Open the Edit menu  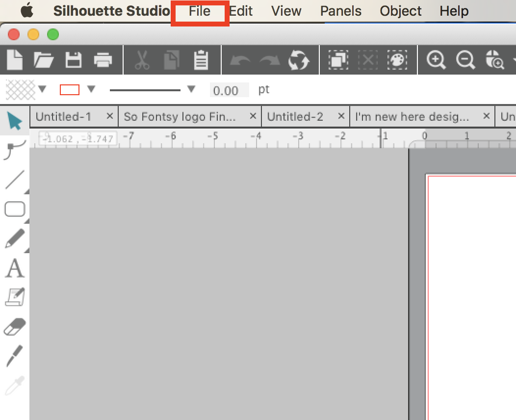pos(241,11)
